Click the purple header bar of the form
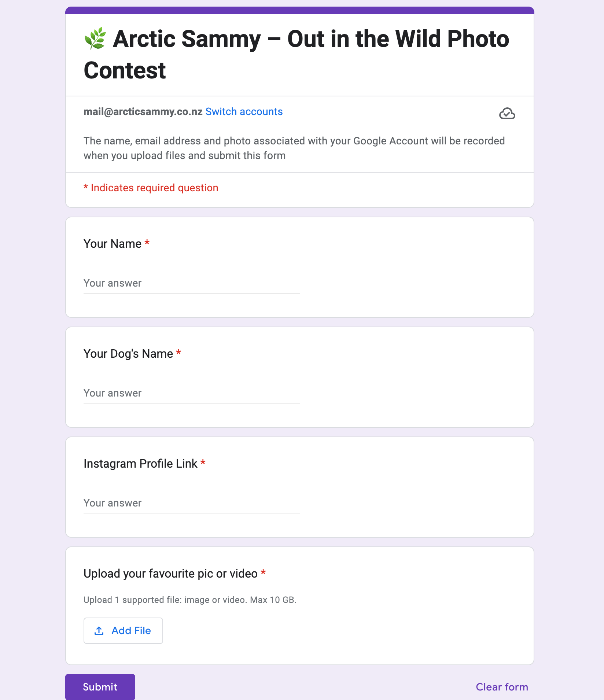Image resolution: width=604 pixels, height=700 pixels. (300, 10)
